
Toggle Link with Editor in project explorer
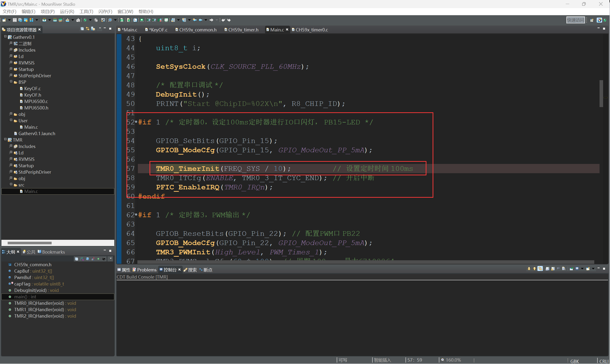click(x=87, y=29)
